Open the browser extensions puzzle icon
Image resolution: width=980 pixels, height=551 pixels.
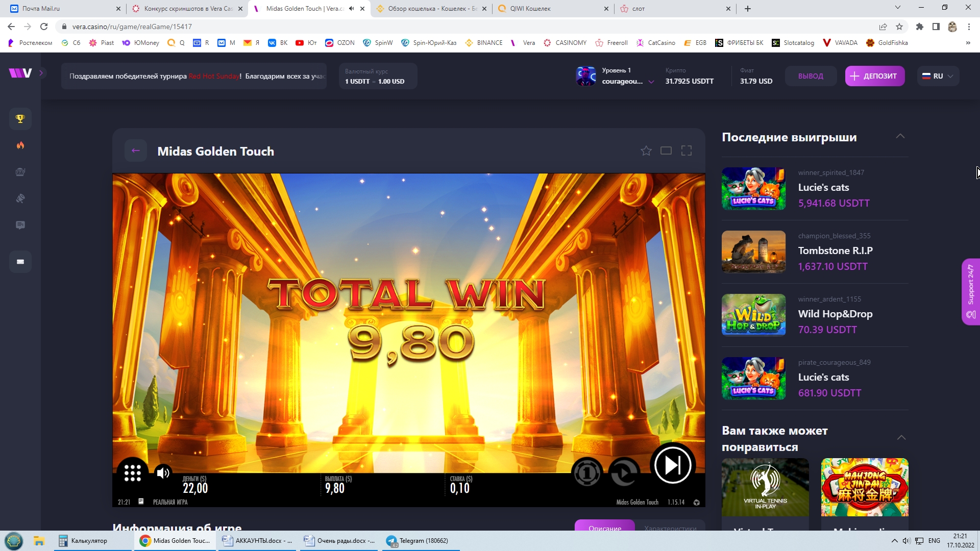[920, 27]
